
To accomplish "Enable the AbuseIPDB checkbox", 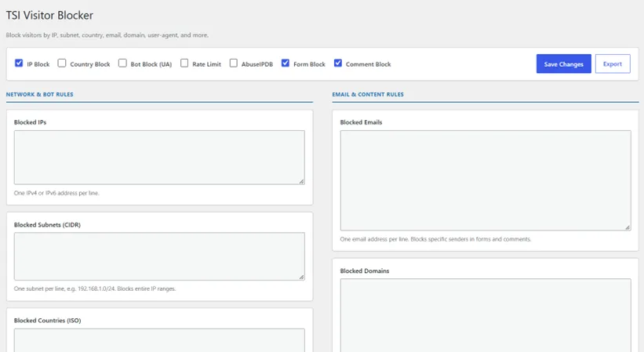I will pos(233,64).
